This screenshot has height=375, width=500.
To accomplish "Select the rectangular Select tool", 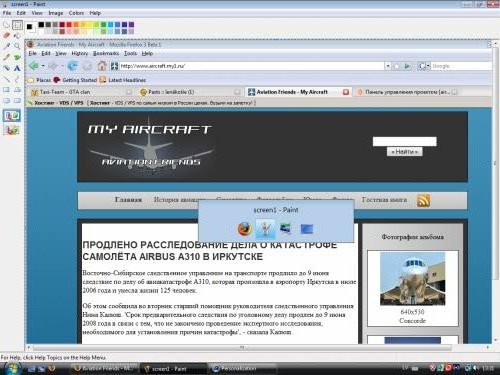I will point(17,25).
